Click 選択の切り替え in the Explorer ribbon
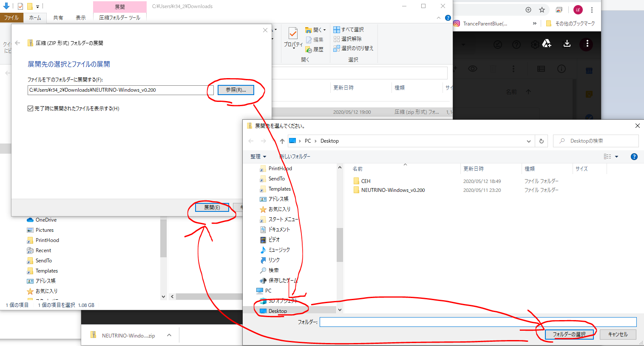This screenshot has height=346, width=644. 353,48
